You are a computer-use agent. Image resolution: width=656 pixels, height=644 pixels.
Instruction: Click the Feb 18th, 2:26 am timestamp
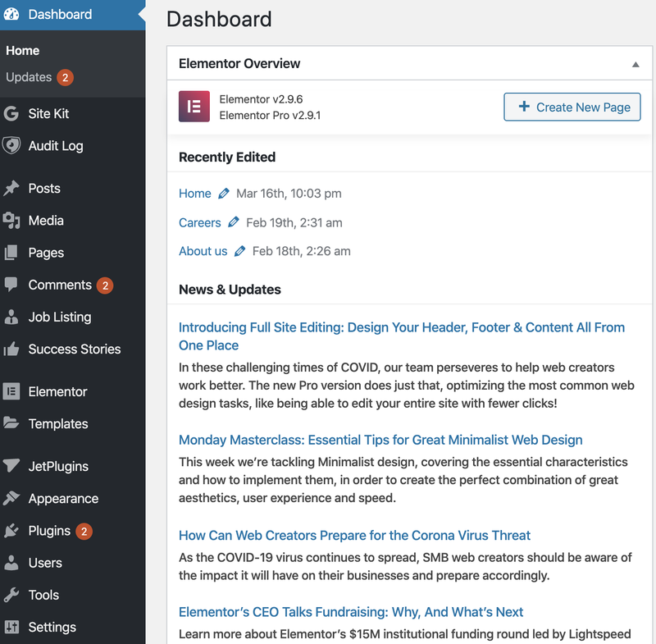[x=302, y=251]
